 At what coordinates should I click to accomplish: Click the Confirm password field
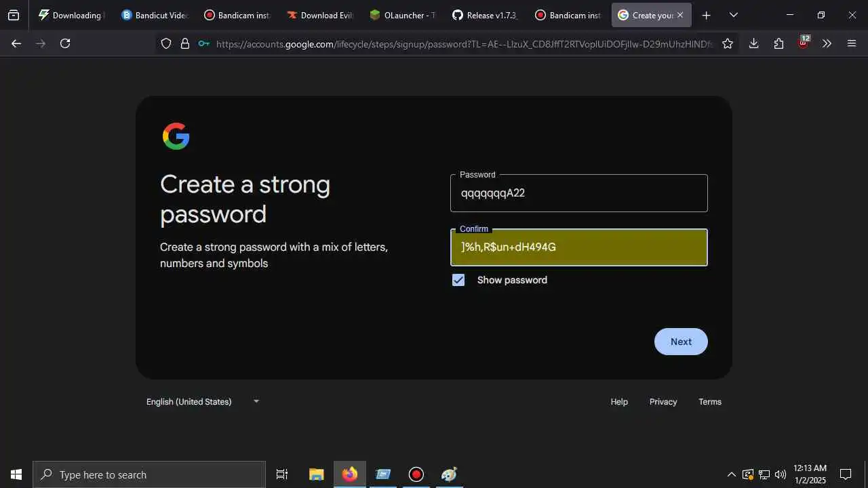(579, 247)
